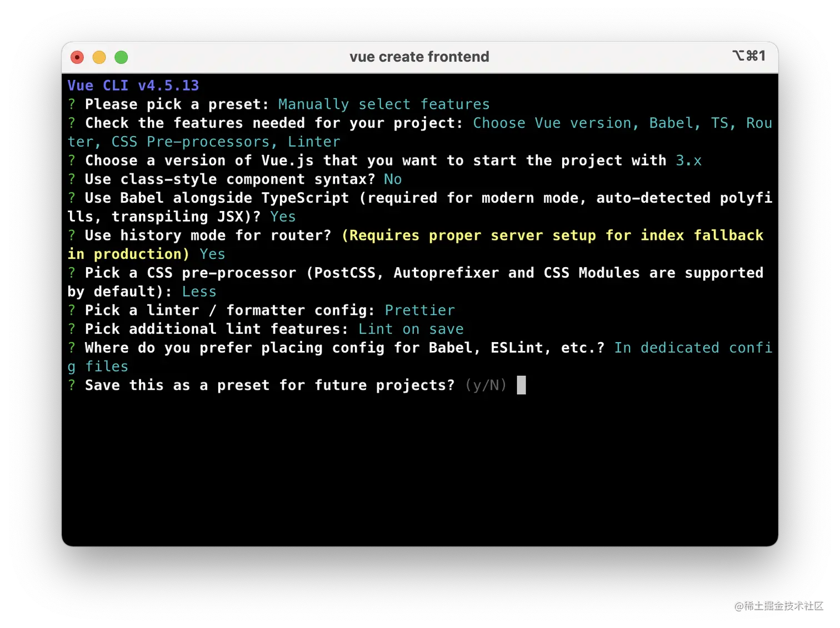Image resolution: width=840 pixels, height=628 pixels.
Task: Select the Yes answer for history mode router
Action: pyautogui.click(x=212, y=254)
